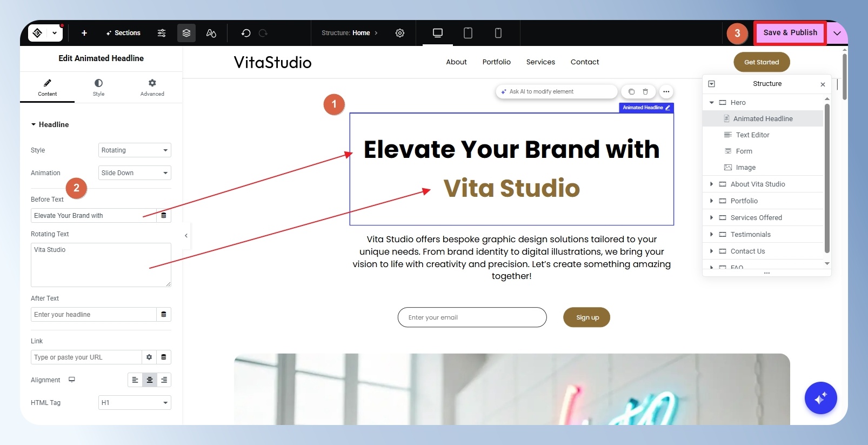
Task: Duplicate element using copy icon
Action: tap(631, 91)
